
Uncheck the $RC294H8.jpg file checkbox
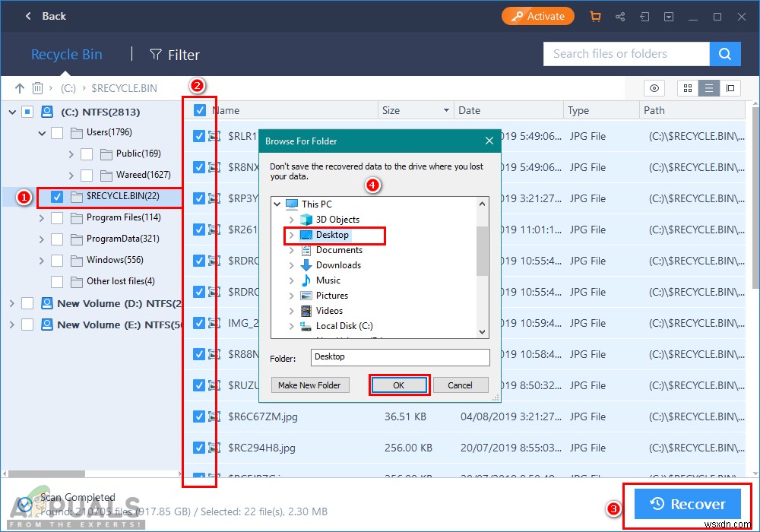[198, 447]
